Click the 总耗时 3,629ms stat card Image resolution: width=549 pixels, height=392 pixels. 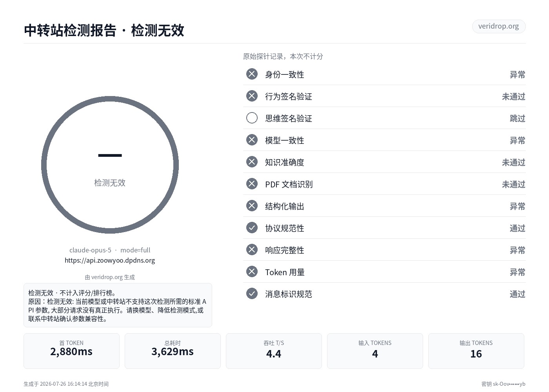point(173,351)
